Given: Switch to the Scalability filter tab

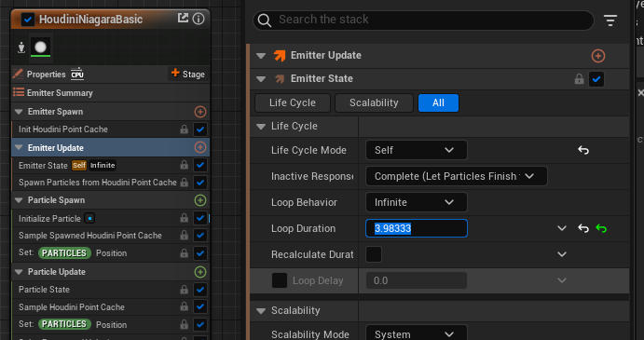Looking at the screenshot, I should click(x=374, y=102).
